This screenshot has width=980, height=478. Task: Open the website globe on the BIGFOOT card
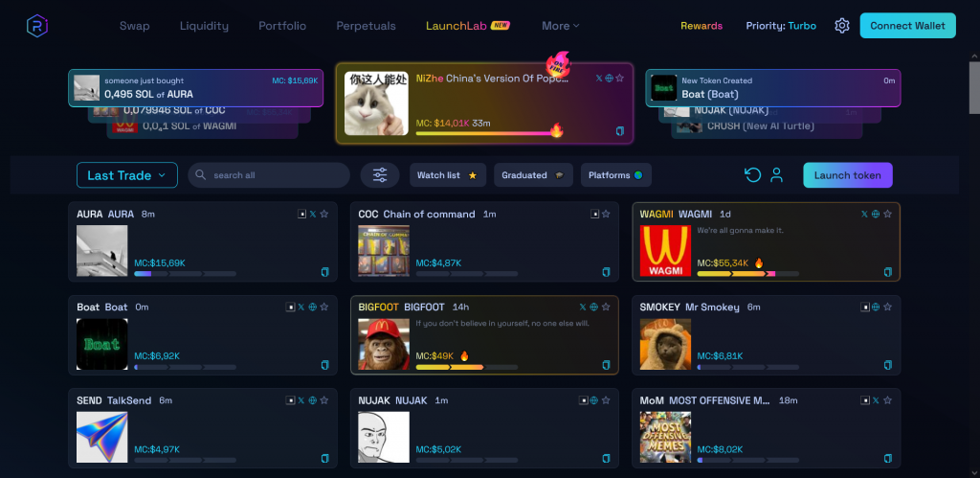point(594,307)
